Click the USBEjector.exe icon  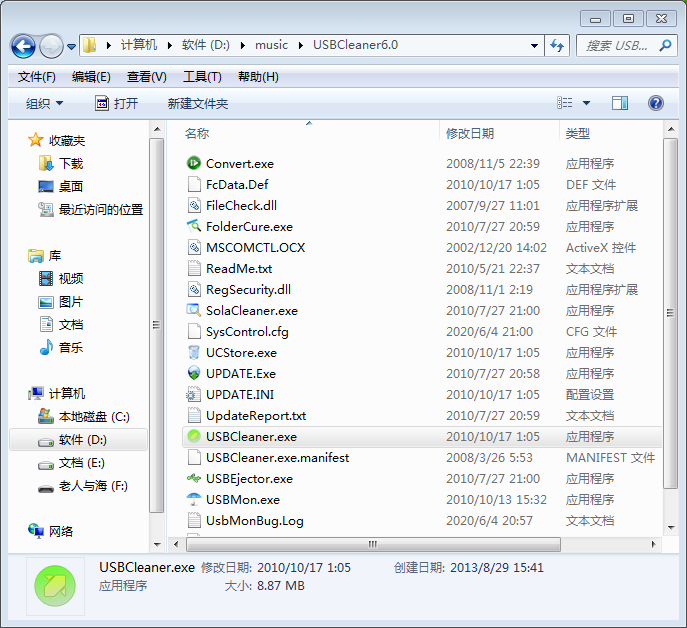(x=194, y=479)
